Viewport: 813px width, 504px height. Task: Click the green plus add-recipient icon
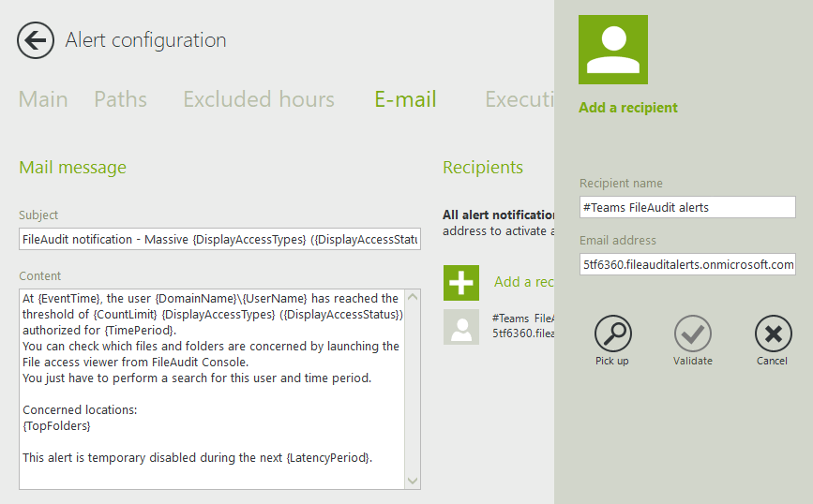(461, 282)
